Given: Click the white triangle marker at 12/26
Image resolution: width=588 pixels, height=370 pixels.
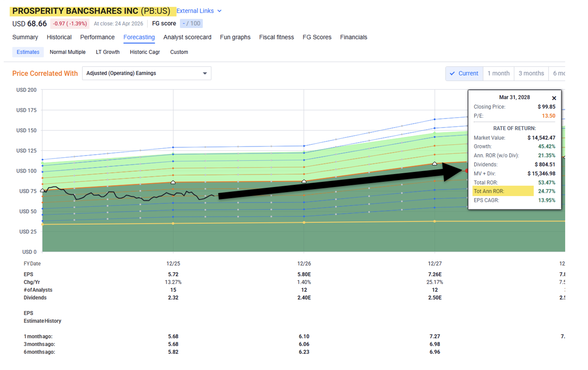Looking at the screenshot, I should click(x=304, y=181).
